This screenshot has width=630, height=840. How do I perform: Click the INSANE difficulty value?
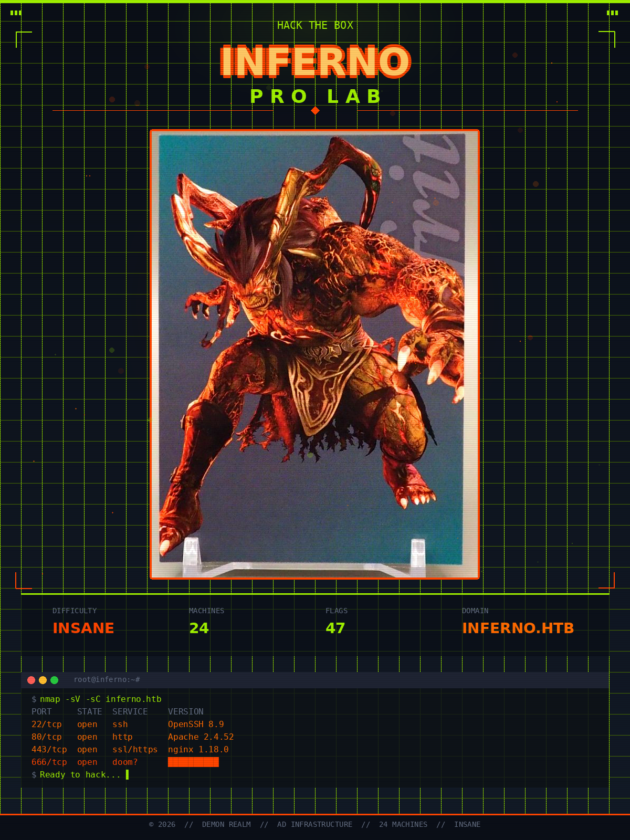click(83, 628)
